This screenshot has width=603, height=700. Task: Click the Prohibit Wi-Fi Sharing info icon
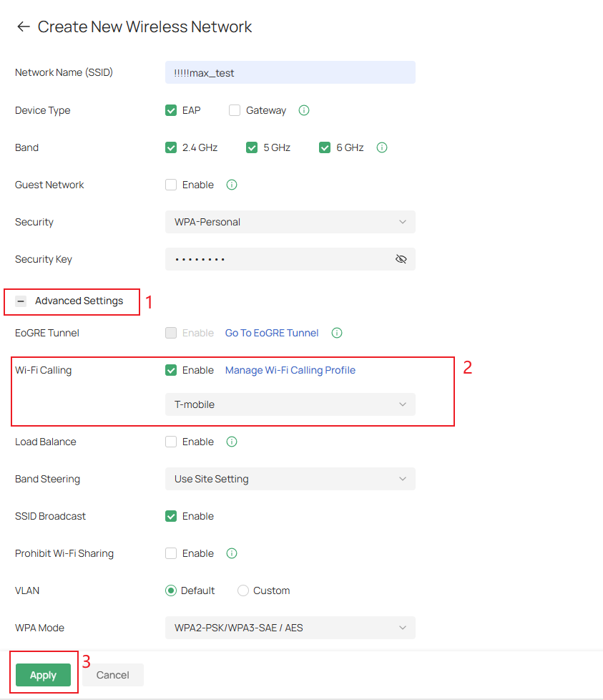coord(231,553)
